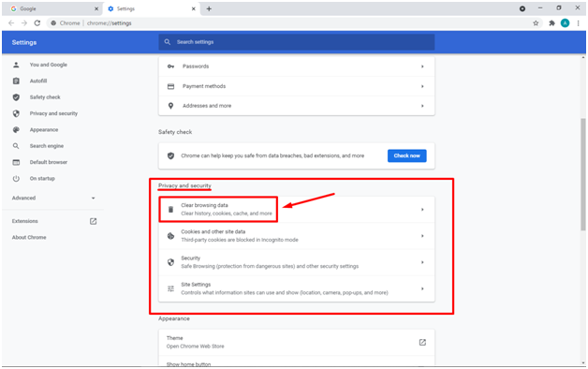This screenshot has width=588, height=369.
Task: Click the bookmark star icon in address bar
Action: (536, 23)
